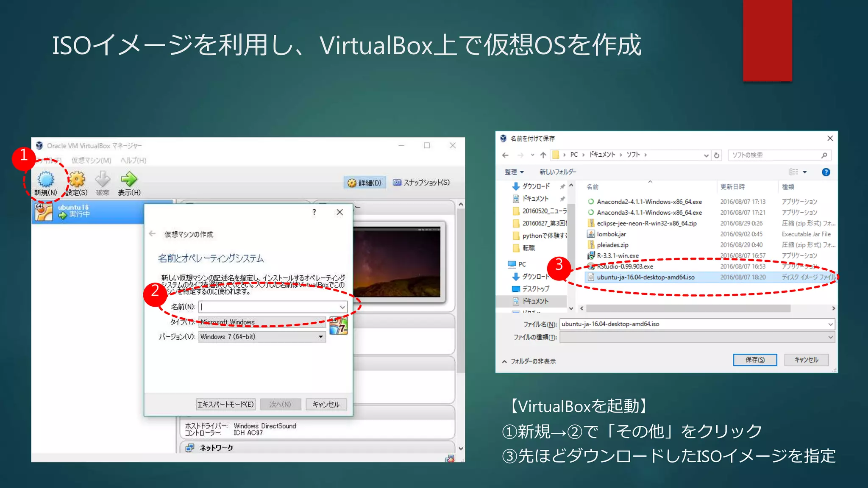Screen dimensions: 868x488
Task: Click search magnifier icon in save dialog
Action: pyautogui.click(x=824, y=155)
